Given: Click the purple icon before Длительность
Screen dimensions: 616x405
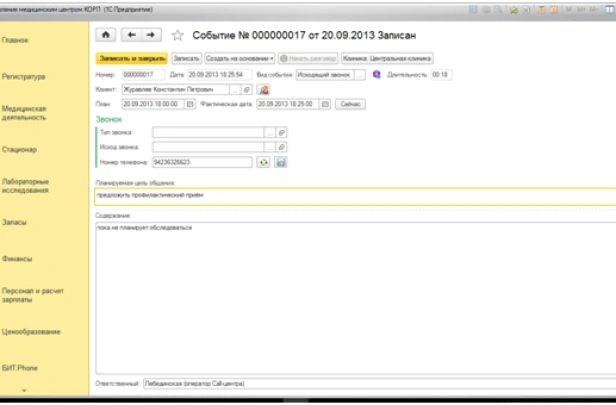Looking at the screenshot, I should click(376, 74).
